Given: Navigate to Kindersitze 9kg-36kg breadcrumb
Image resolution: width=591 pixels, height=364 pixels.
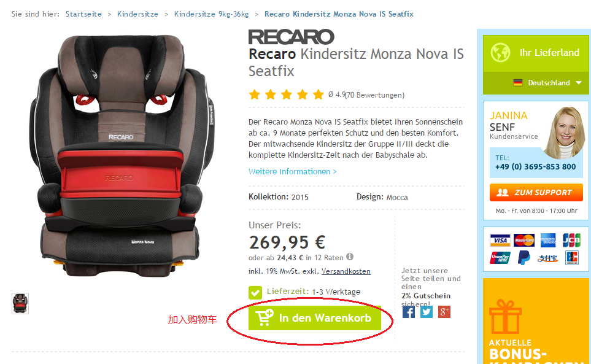Looking at the screenshot, I should (212, 14).
